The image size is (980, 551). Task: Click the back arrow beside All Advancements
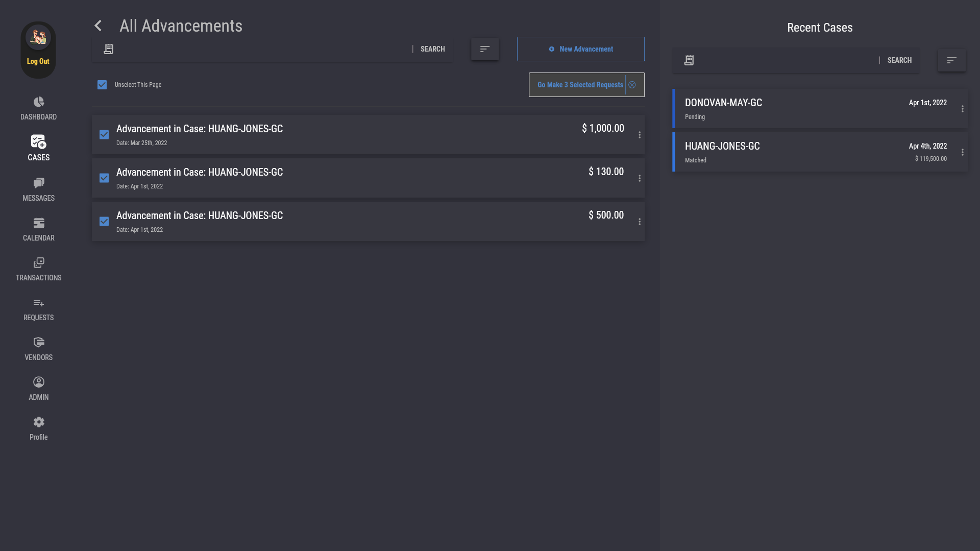[x=98, y=26]
